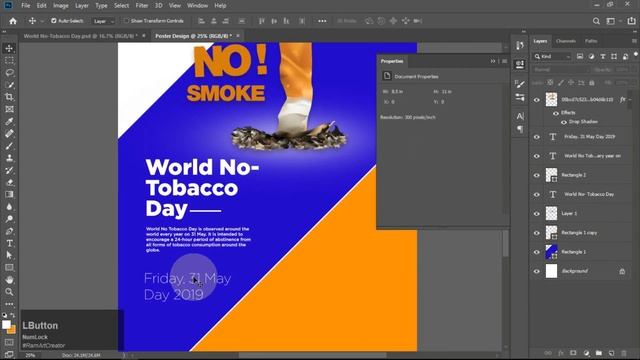640x360 pixels.
Task: Open the Properties panel menu
Action: point(505,61)
